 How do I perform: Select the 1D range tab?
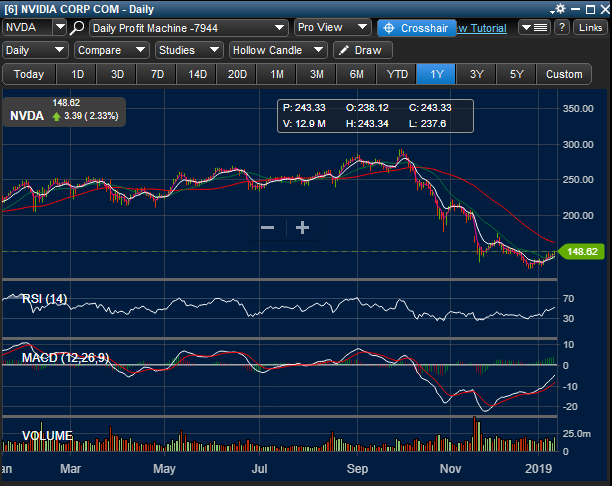(77, 74)
